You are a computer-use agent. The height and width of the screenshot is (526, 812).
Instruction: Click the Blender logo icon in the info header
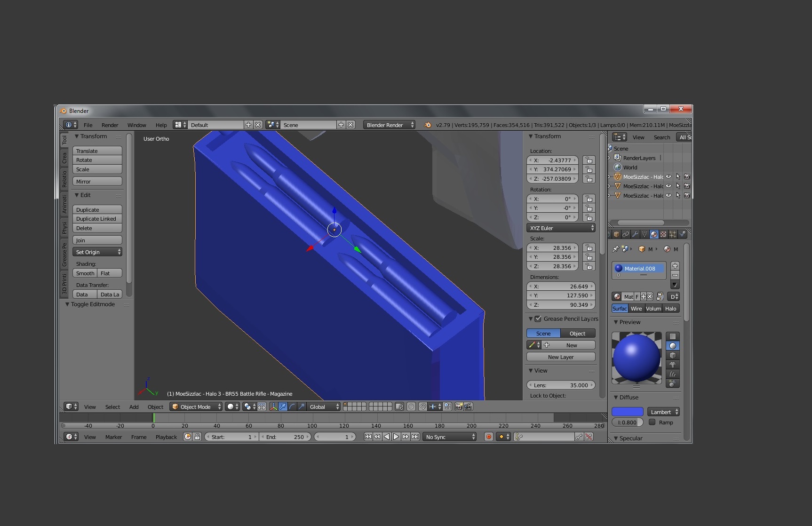tap(428, 125)
